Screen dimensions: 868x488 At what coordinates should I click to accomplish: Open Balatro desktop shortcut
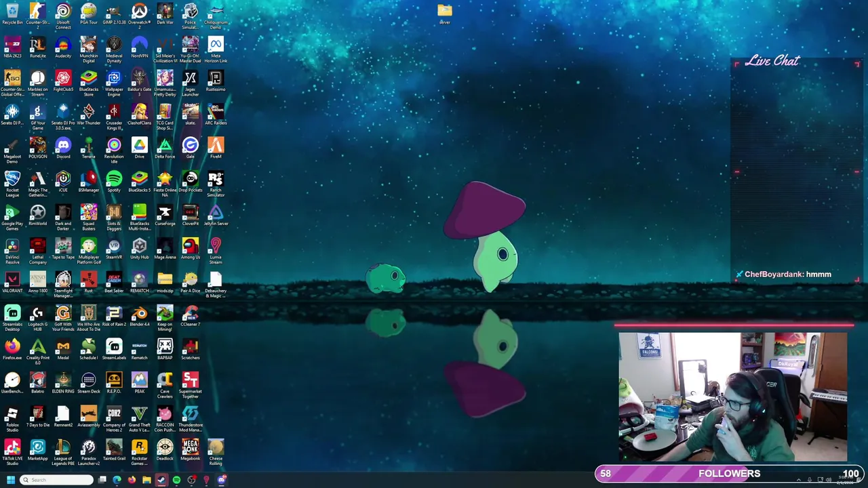37,383
